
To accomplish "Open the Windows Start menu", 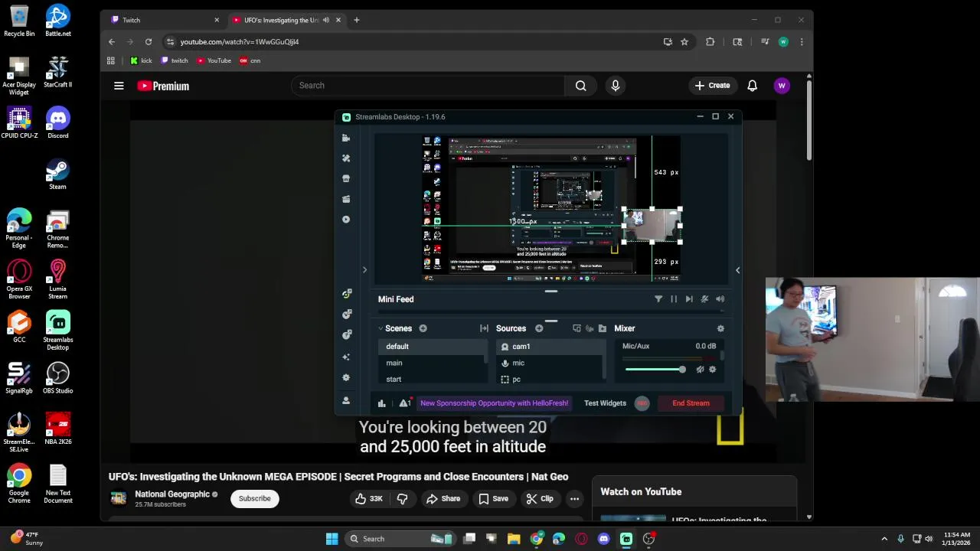I will pos(332,539).
